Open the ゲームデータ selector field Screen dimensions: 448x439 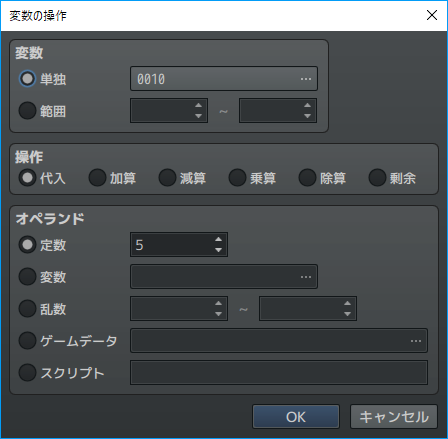279,341
